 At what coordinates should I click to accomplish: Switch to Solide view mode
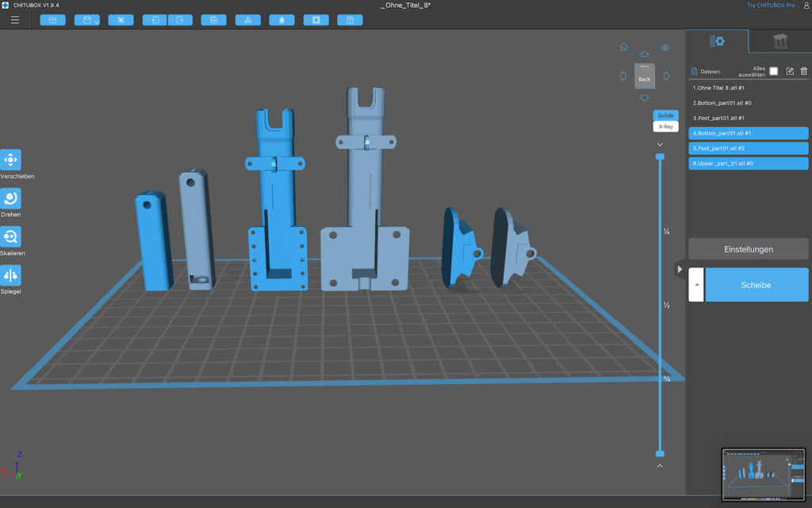(665, 116)
